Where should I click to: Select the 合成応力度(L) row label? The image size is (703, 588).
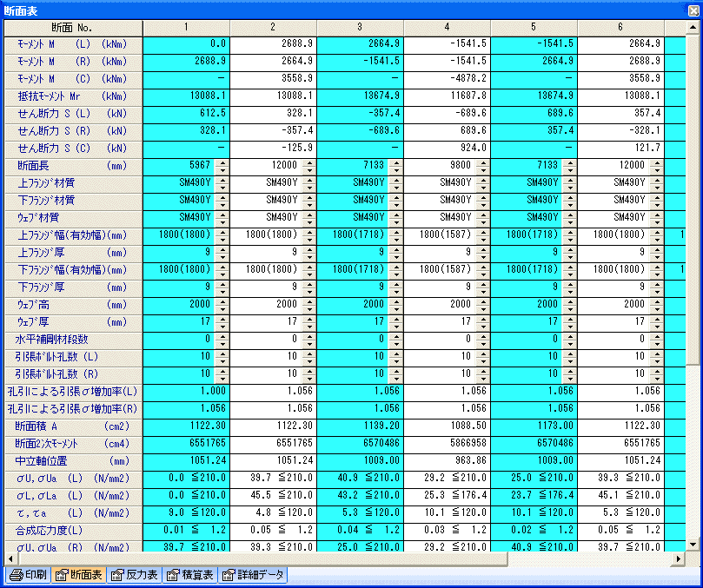point(74,531)
